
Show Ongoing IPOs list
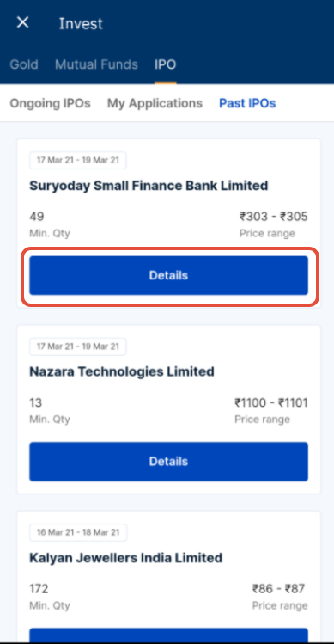[x=50, y=103]
